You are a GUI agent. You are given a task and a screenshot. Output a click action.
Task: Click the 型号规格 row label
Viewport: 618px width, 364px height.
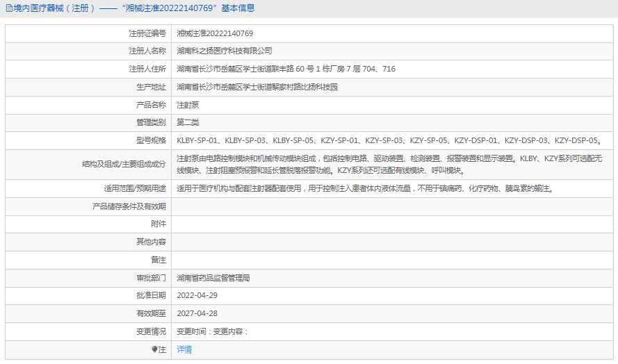tap(152, 140)
